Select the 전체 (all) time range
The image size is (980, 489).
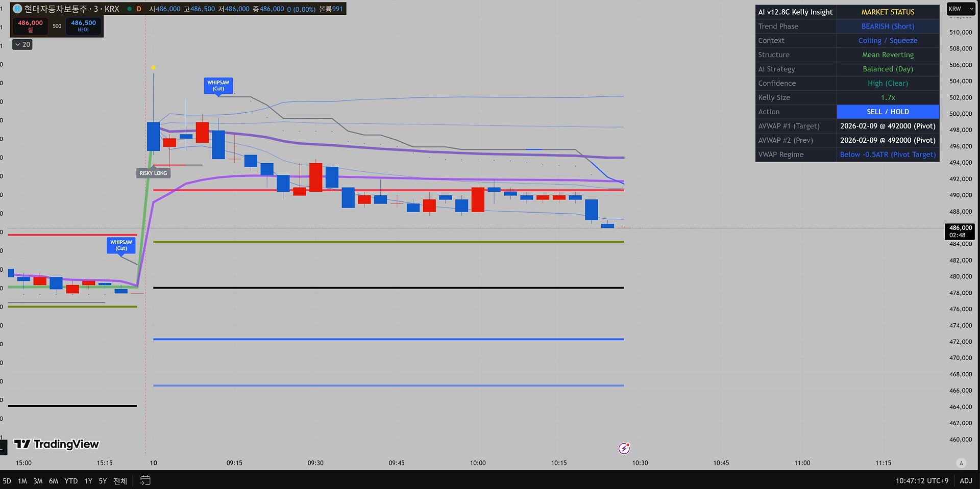(x=120, y=481)
